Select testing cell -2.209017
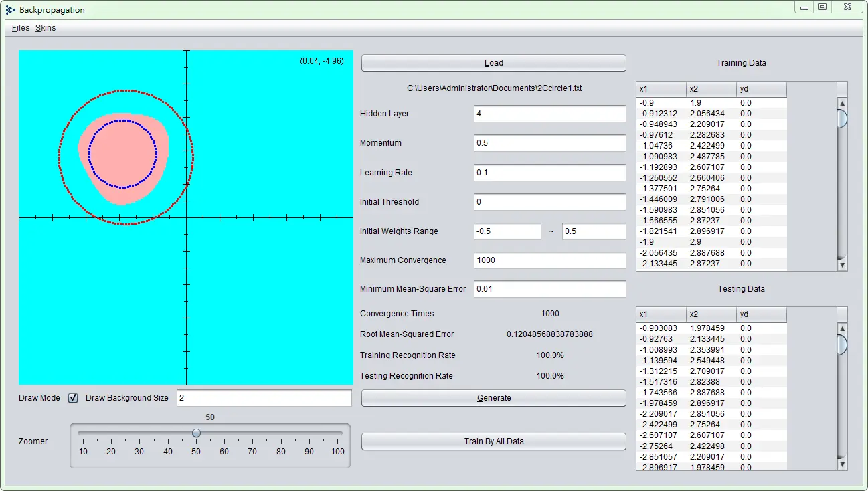Screen dimensions: 868x491 pyautogui.click(x=661, y=414)
